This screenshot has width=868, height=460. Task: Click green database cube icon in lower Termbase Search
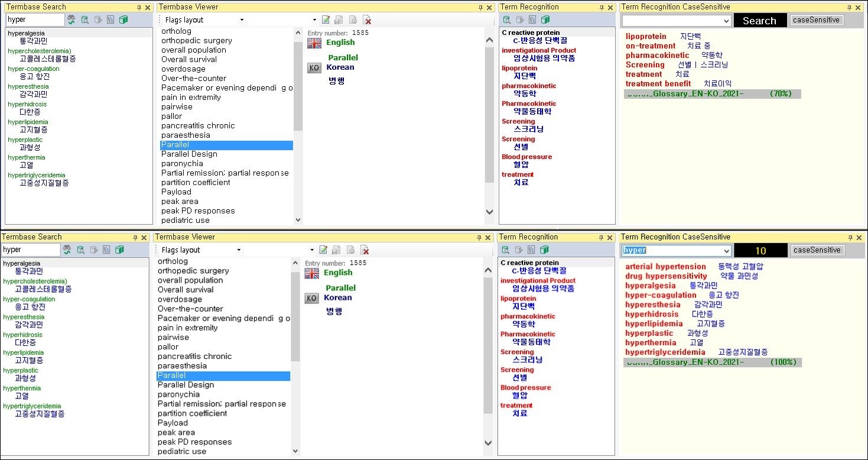coord(119,250)
